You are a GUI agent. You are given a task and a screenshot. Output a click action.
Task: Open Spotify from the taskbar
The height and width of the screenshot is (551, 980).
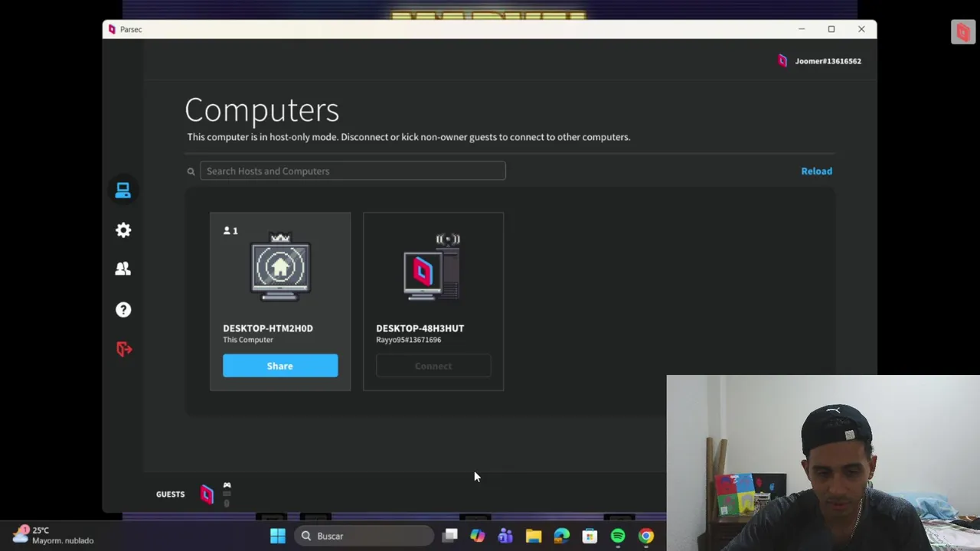(618, 536)
